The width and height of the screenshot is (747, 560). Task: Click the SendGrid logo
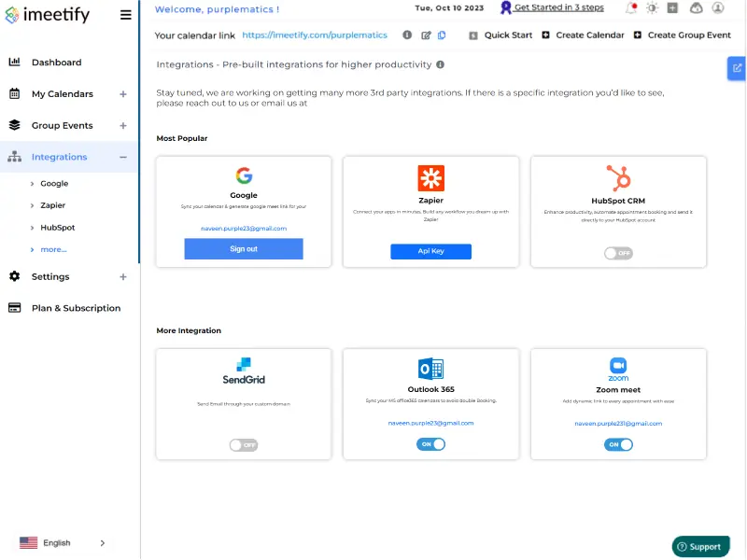pyautogui.click(x=244, y=371)
